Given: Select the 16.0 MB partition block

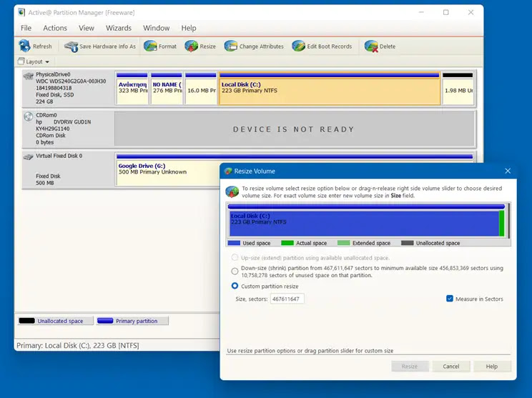Looking at the screenshot, I should click(201, 88).
